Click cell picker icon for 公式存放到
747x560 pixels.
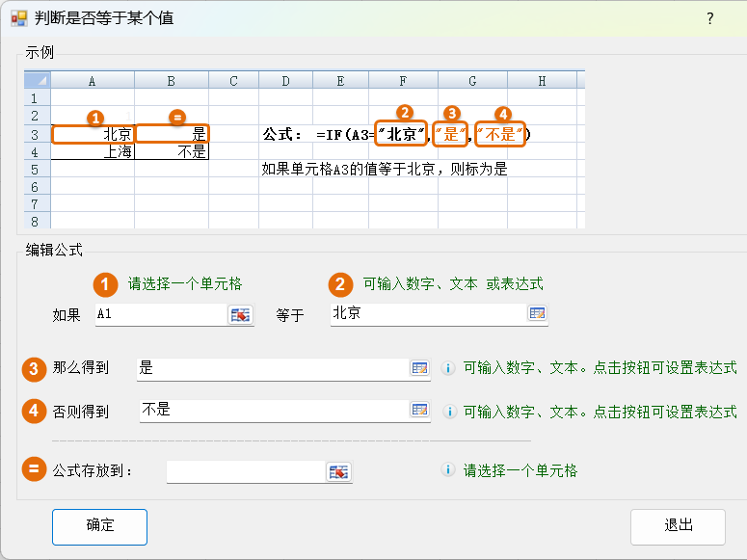click(x=338, y=471)
